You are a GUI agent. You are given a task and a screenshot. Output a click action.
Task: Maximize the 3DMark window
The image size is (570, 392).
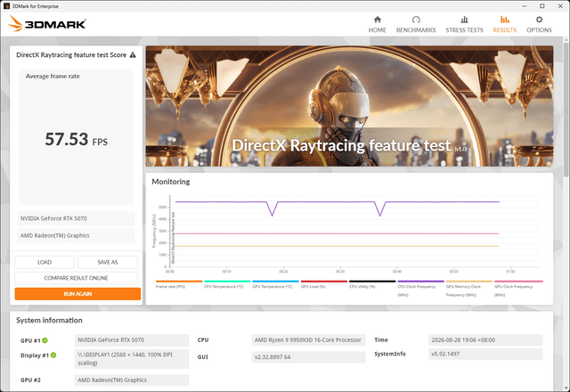[542, 6]
